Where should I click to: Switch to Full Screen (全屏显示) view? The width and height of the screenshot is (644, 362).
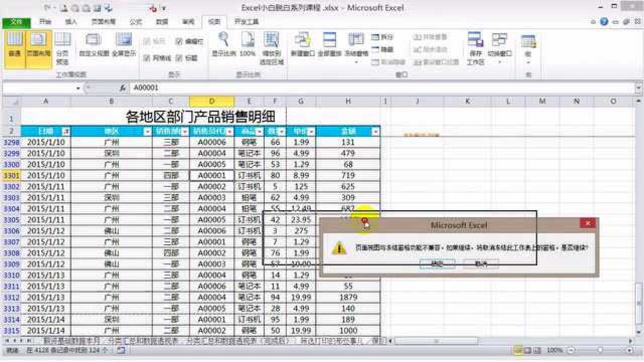(123, 45)
